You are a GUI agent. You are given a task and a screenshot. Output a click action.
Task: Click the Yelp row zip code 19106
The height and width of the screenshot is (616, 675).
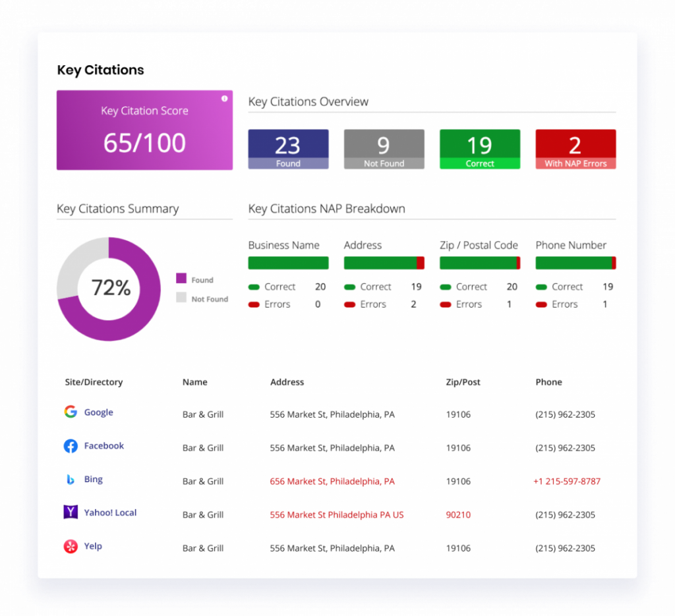click(x=459, y=548)
